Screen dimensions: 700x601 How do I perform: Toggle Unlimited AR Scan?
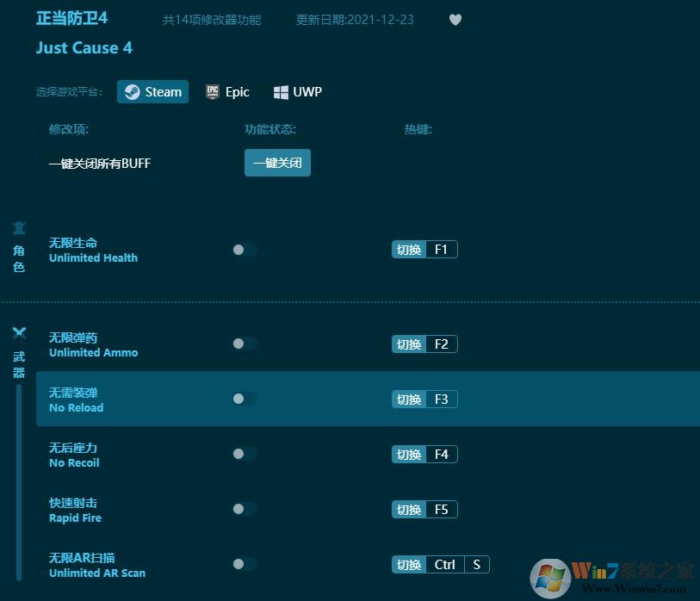coord(244,564)
